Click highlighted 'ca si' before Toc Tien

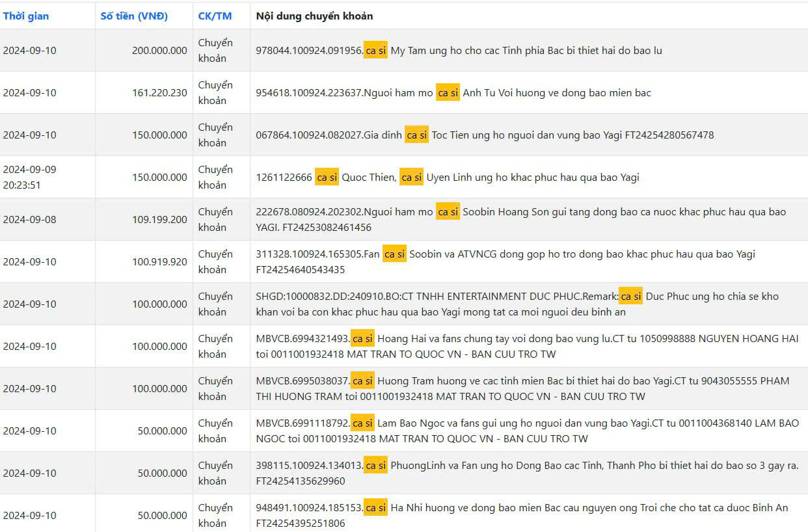[416, 135]
